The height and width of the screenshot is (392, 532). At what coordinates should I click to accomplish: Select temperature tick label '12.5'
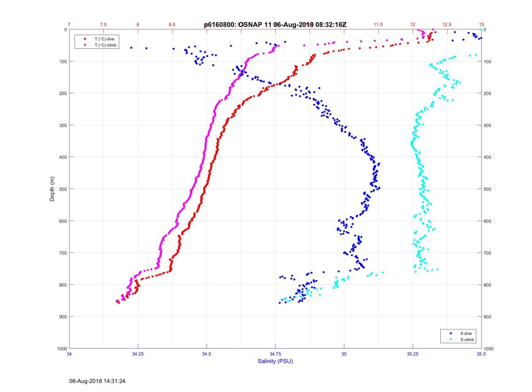447,24
